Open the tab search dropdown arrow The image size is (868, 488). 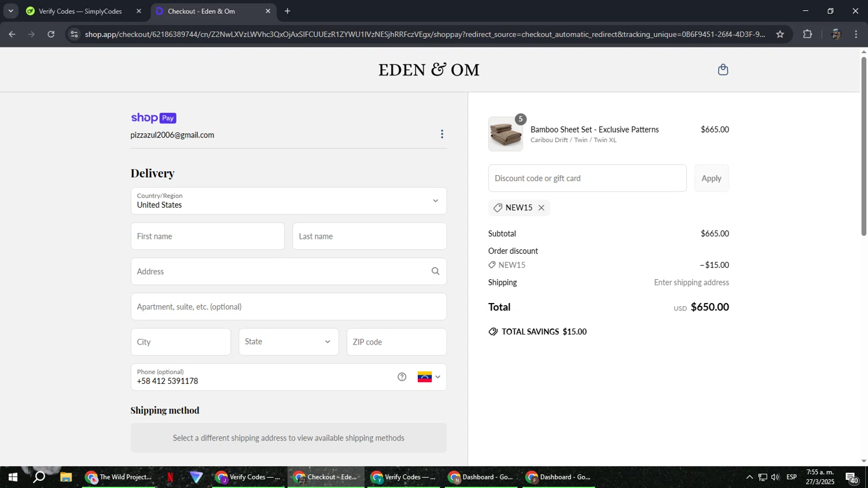click(10, 11)
